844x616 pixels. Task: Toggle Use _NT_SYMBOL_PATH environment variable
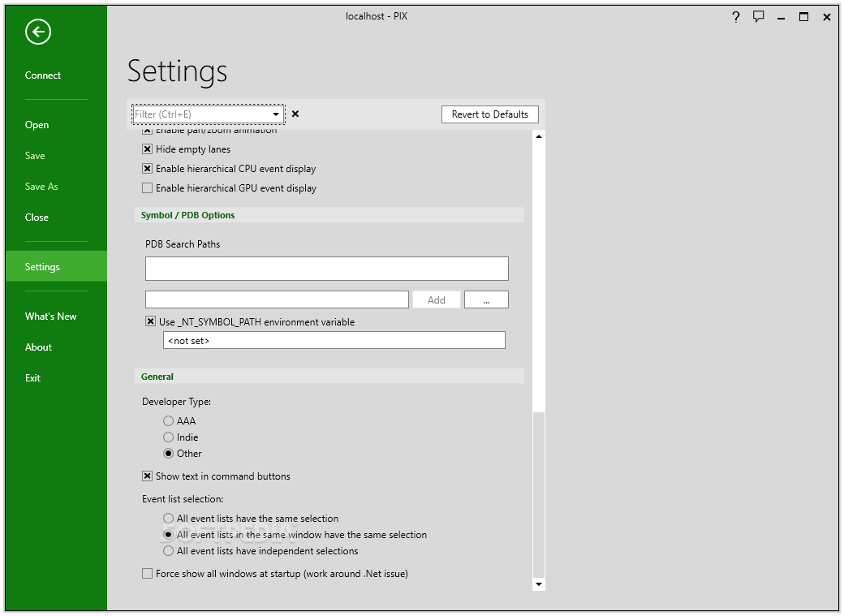[x=150, y=321]
